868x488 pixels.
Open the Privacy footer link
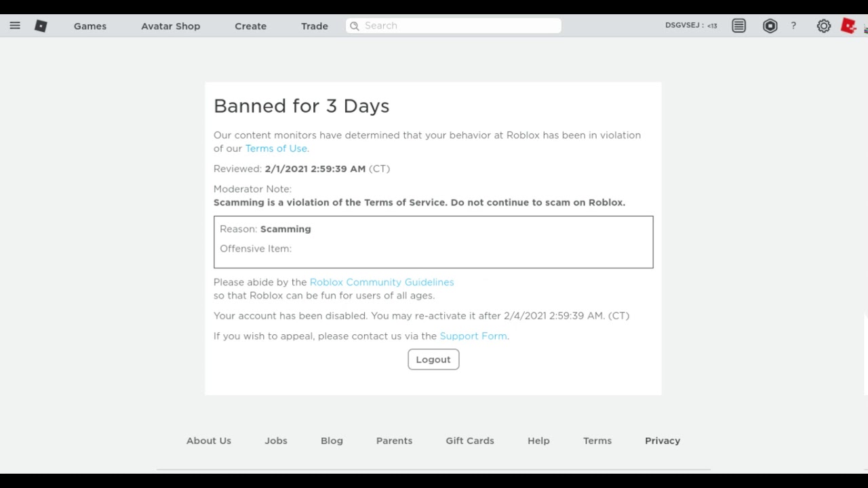tap(663, 441)
